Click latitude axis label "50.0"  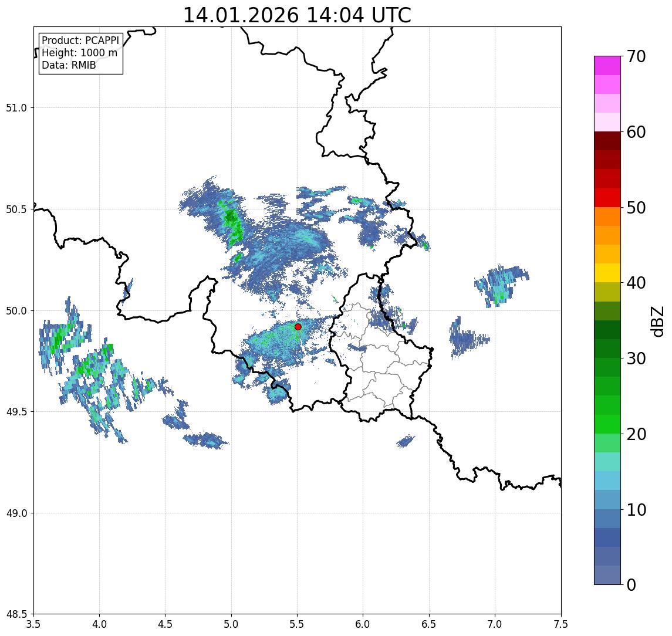16,311
